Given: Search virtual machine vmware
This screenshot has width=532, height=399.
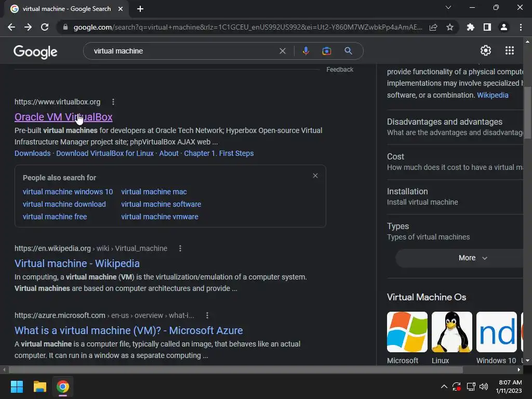Looking at the screenshot, I should pos(160,217).
